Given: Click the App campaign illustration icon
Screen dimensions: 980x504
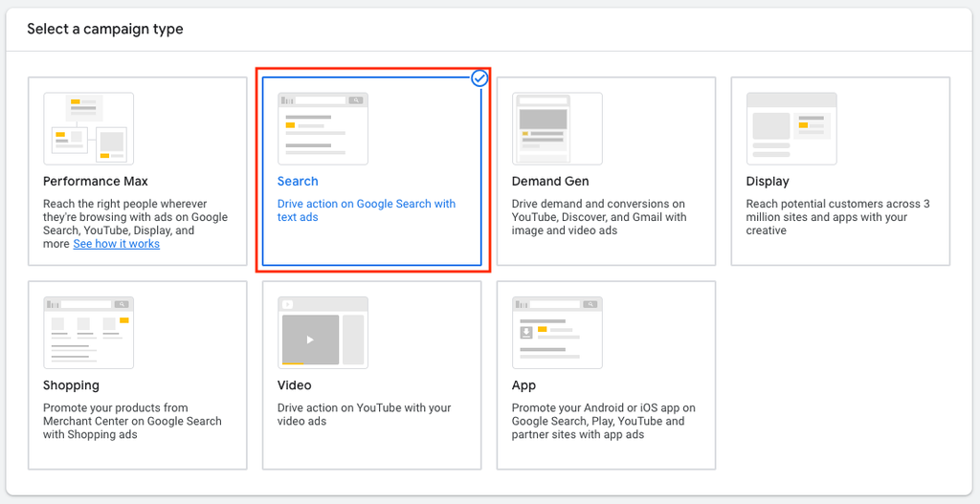Looking at the screenshot, I should coord(557,333).
